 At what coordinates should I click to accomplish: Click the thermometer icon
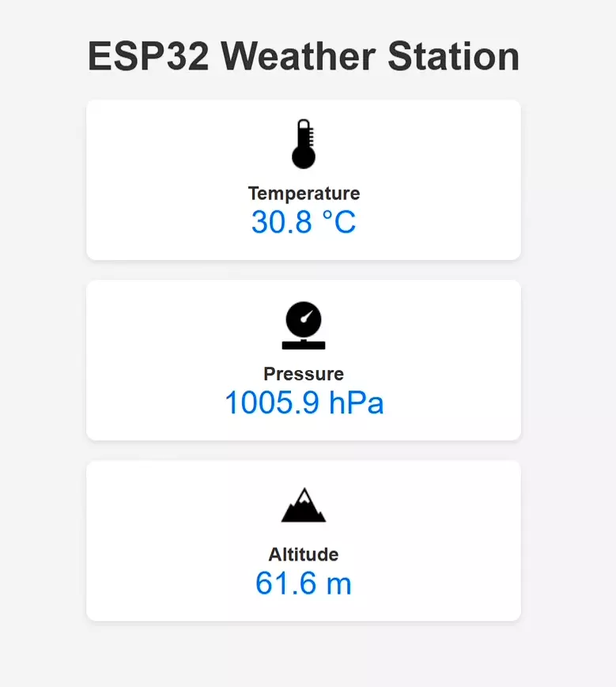(x=304, y=144)
